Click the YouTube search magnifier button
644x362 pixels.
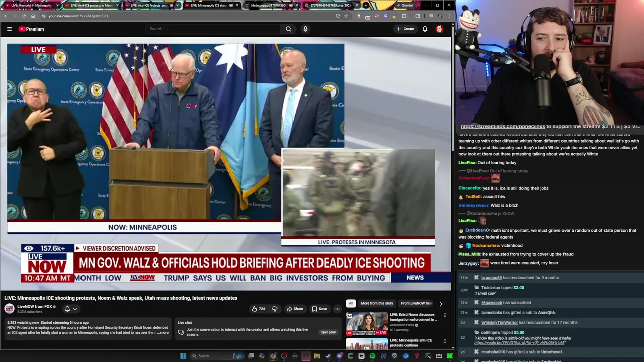coord(288,29)
